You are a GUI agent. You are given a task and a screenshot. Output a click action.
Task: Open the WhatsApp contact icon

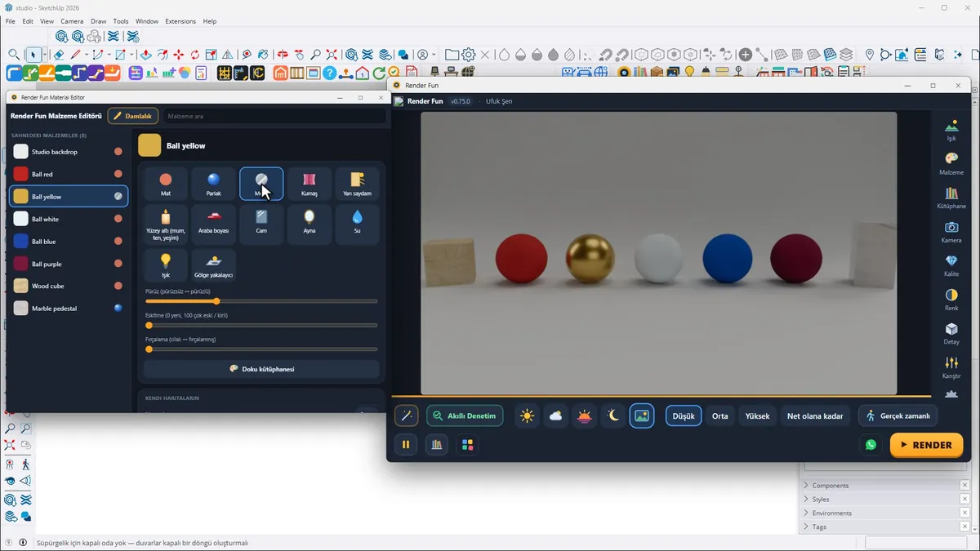click(x=871, y=445)
